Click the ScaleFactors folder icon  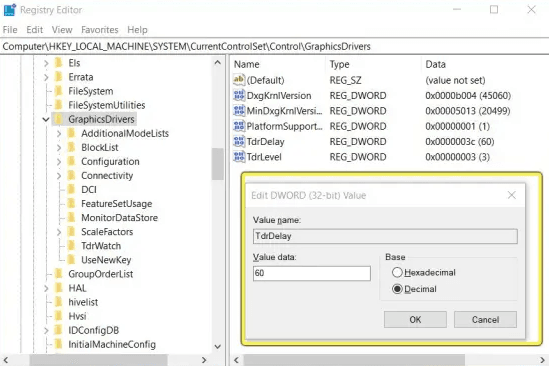pyautogui.click(x=71, y=232)
